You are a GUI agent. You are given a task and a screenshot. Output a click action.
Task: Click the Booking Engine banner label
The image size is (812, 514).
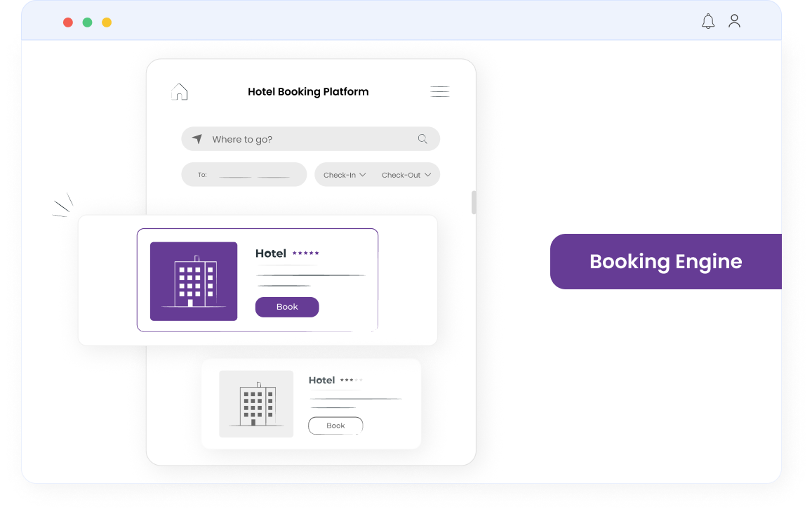(x=666, y=261)
